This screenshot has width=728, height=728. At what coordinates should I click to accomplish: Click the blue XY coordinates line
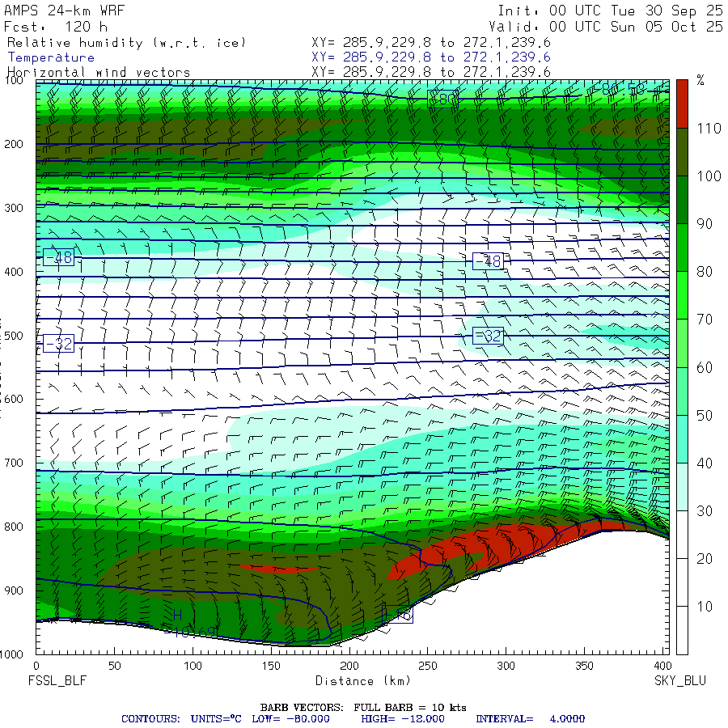coord(431,57)
